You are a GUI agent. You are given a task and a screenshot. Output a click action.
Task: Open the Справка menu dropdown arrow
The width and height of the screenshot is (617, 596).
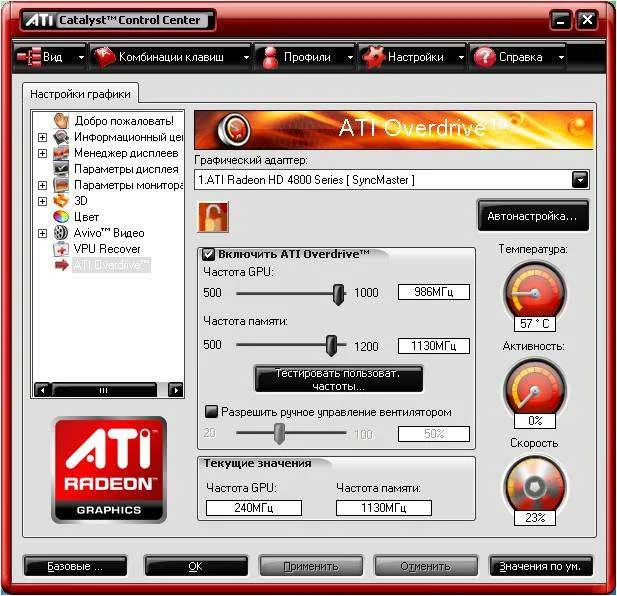[561, 57]
